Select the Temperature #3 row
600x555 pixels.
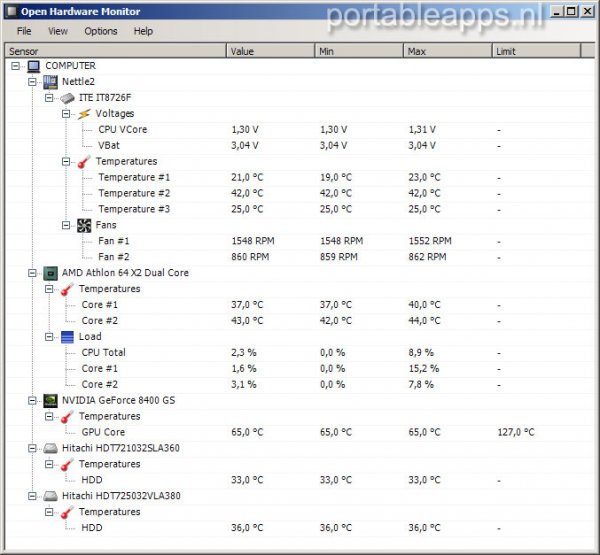[300, 209]
